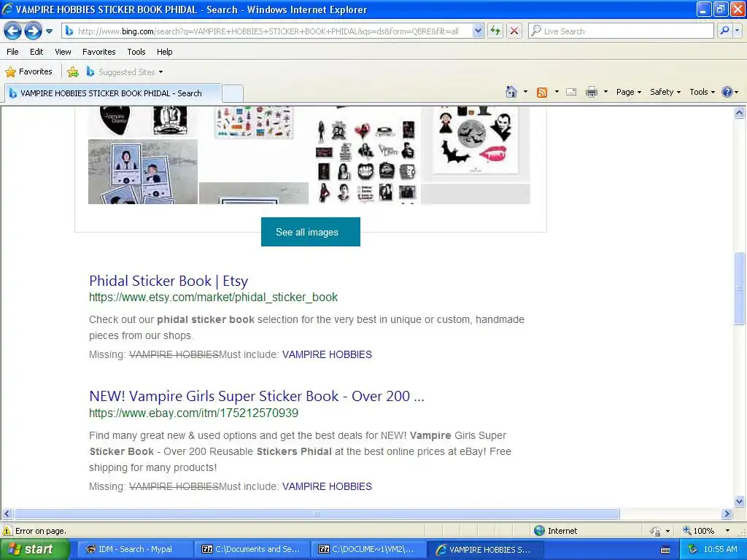Open the Page command bar menu
The width and height of the screenshot is (747, 560).
coord(629,92)
